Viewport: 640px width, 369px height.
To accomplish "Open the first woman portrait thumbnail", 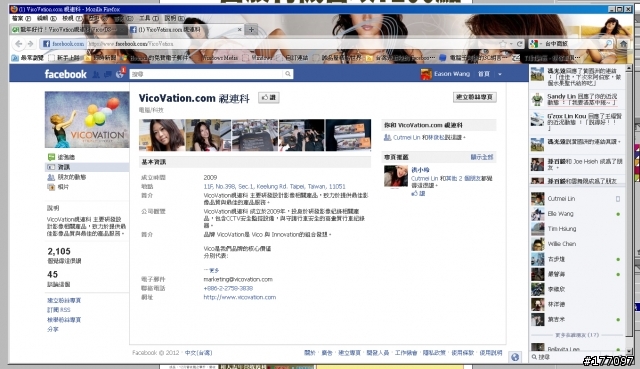I will (162, 135).
